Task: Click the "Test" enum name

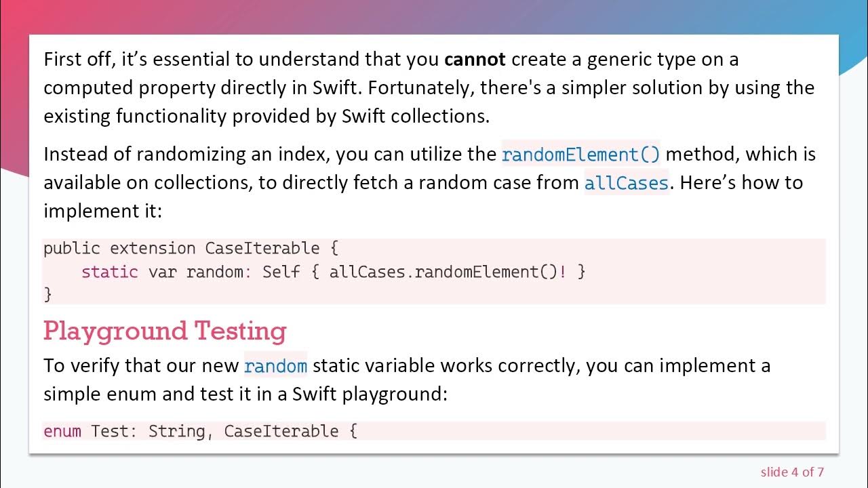Action: point(110,431)
